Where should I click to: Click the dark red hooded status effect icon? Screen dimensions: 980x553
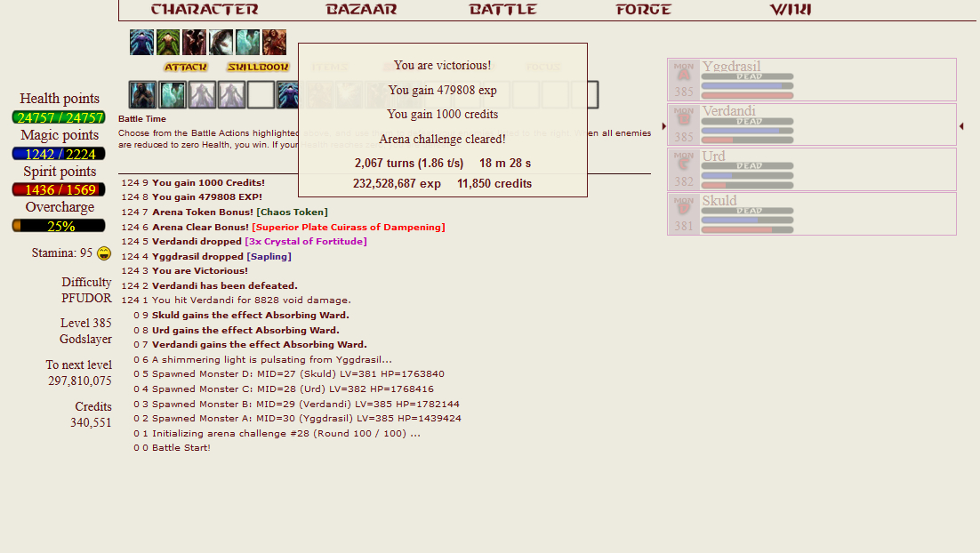(195, 43)
